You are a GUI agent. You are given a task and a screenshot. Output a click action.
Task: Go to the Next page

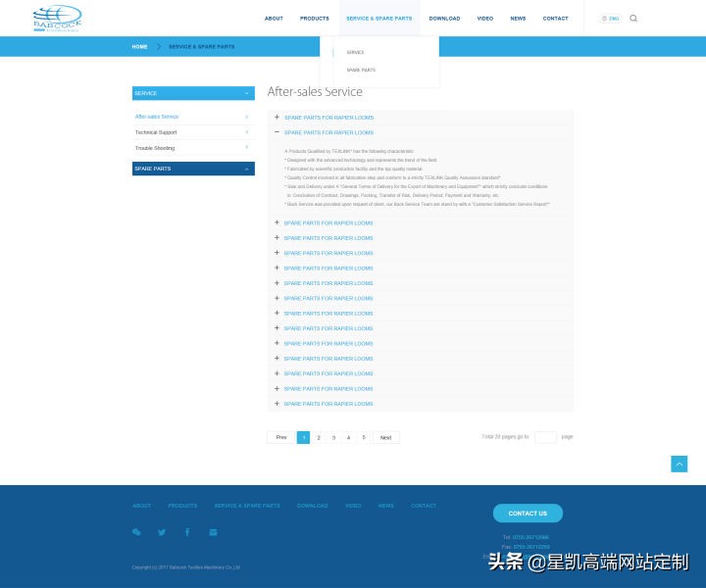click(x=386, y=437)
